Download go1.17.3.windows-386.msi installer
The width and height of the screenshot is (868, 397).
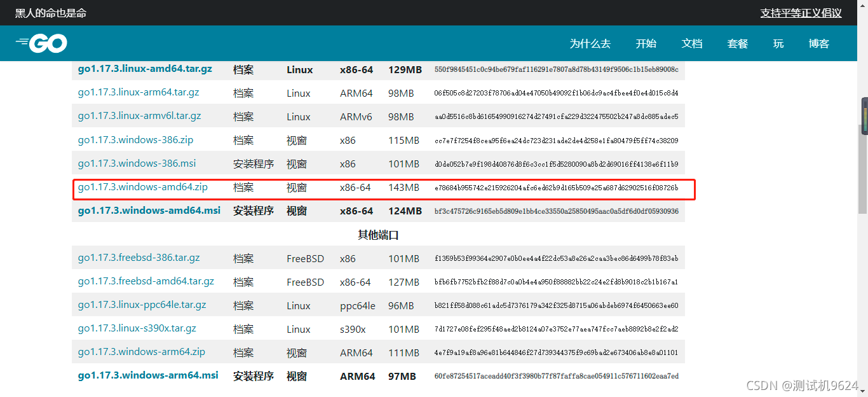click(137, 163)
